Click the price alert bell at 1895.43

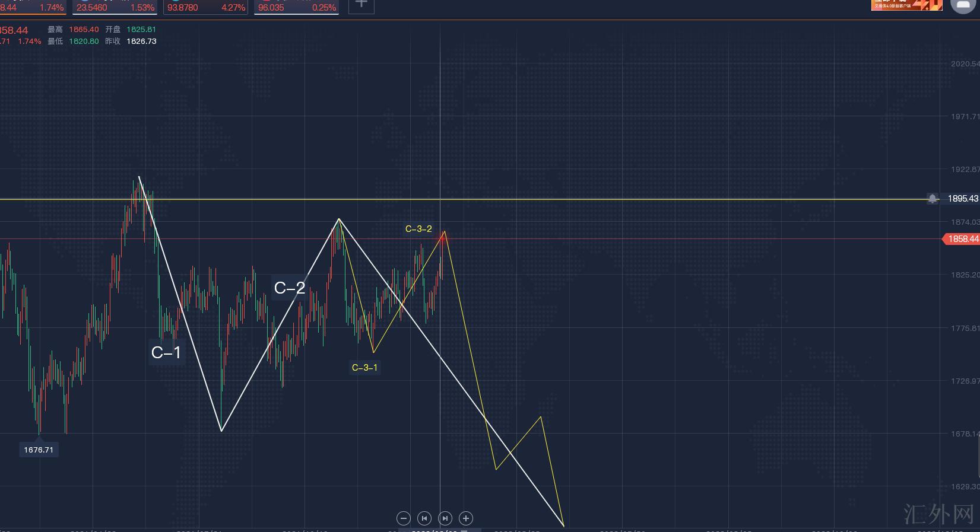click(x=933, y=199)
